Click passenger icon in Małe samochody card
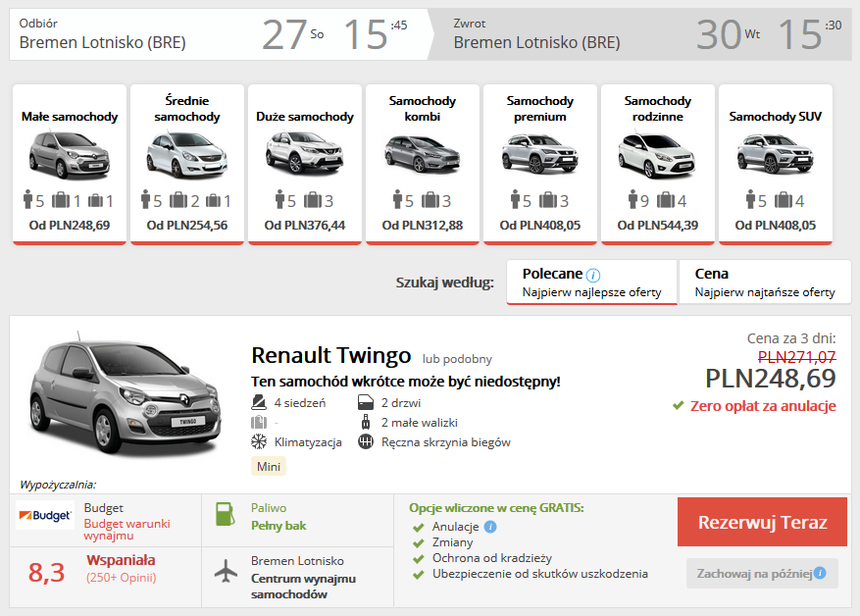 click(x=28, y=200)
